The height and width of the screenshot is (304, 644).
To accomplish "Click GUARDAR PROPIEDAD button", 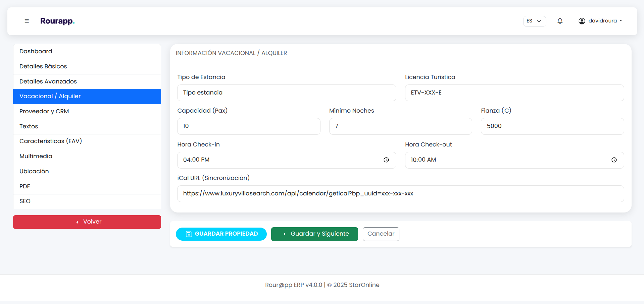I will pyautogui.click(x=221, y=234).
